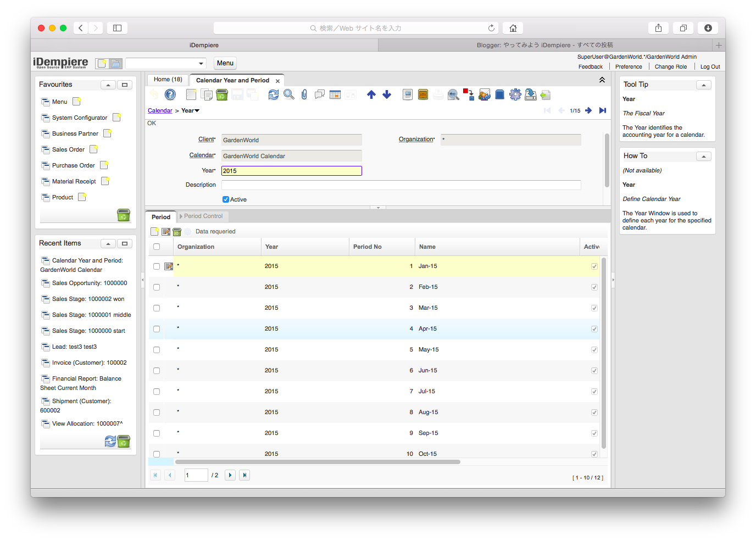
Task: Click the refresh icon in Recent Items panel
Action: point(110,441)
